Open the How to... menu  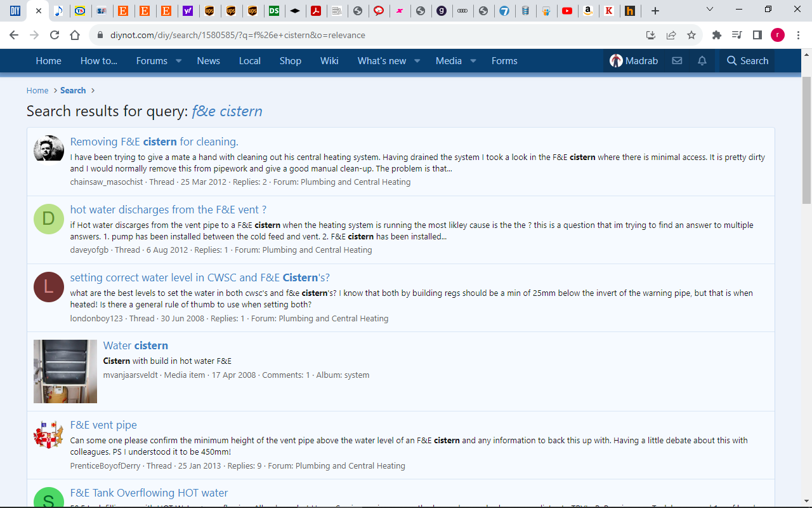(98, 61)
